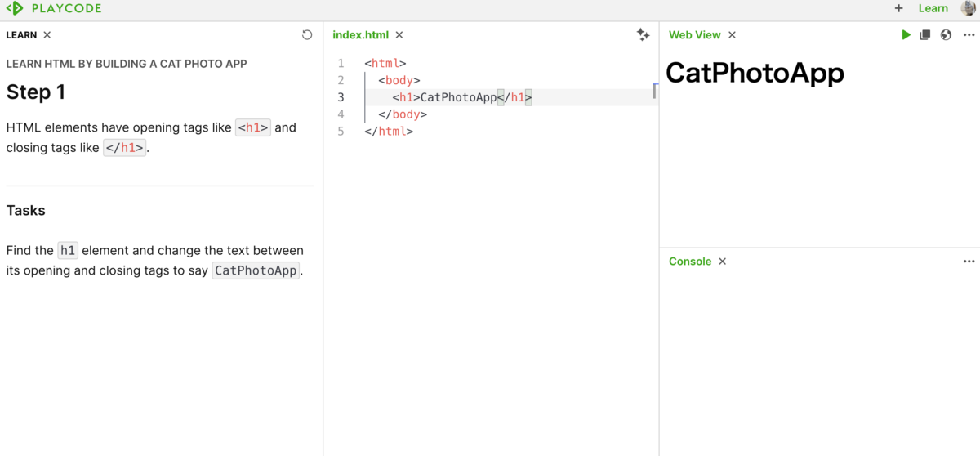This screenshot has width=980, height=456.
Task: Open the Learn link in top bar
Action: pyautogui.click(x=933, y=8)
